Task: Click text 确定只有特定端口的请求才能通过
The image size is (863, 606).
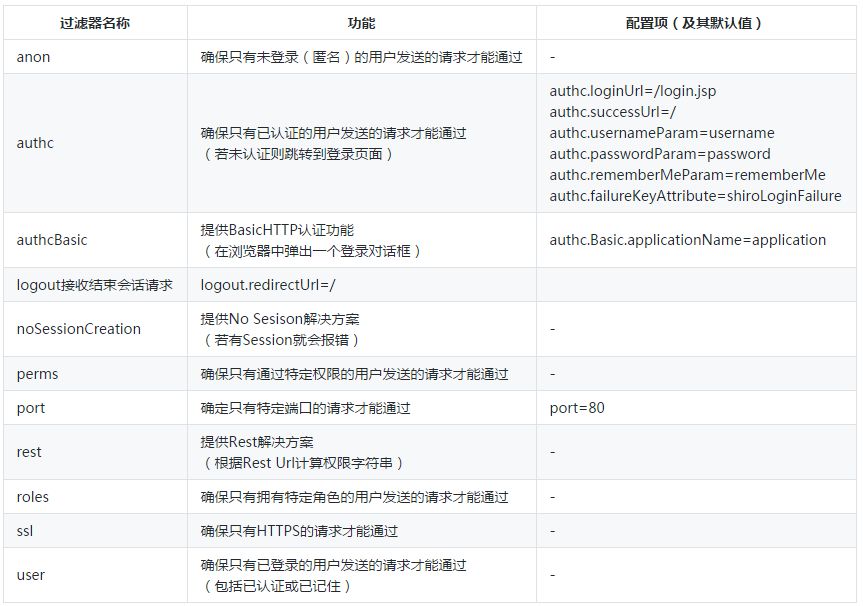Action: (305, 408)
